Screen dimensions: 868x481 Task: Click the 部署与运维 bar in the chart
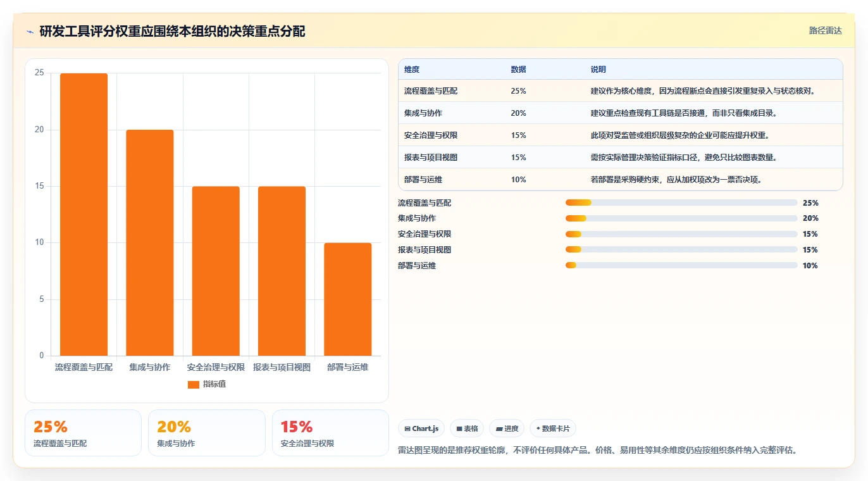(348, 299)
